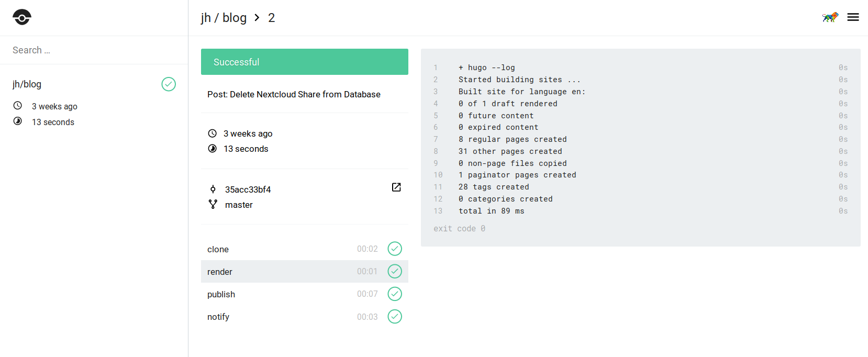868x357 pixels.
Task: Click the Drone logo icon
Action: pyautogui.click(x=22, y=17)
